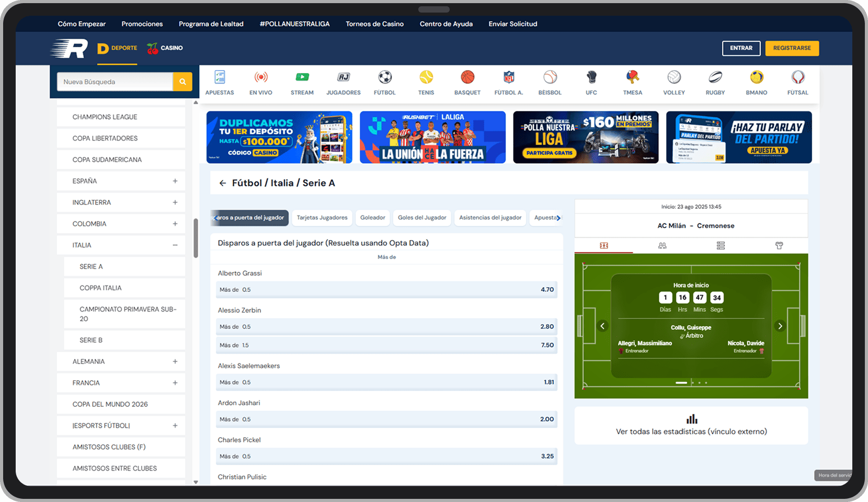Open Ver todas las estadísticas link
Image resolution: width=868 pixels, height=502 pixels.
[691, 431]
